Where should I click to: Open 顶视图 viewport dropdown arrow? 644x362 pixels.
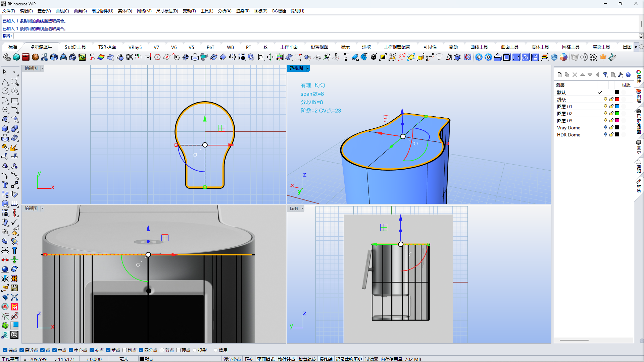click(42, 68)
